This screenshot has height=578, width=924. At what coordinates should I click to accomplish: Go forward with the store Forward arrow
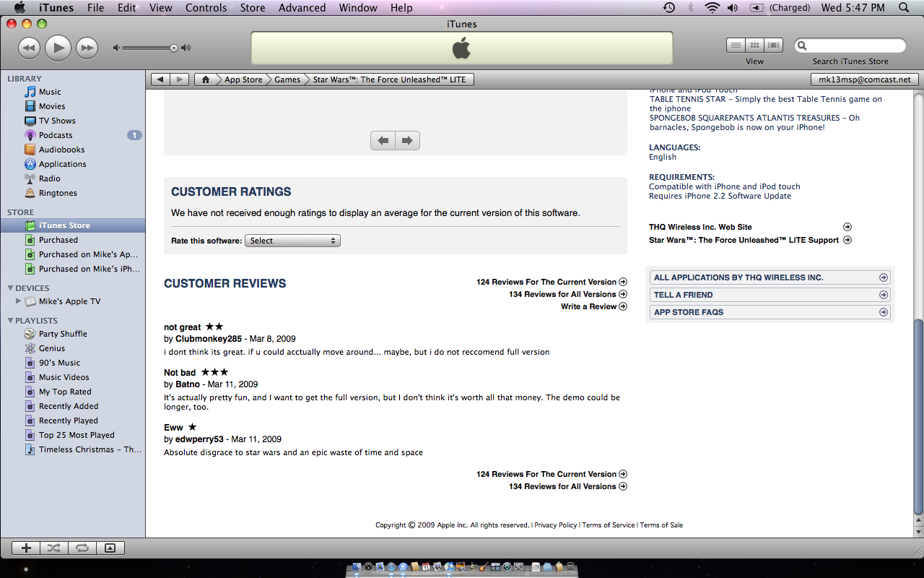[x=180, y=79]
